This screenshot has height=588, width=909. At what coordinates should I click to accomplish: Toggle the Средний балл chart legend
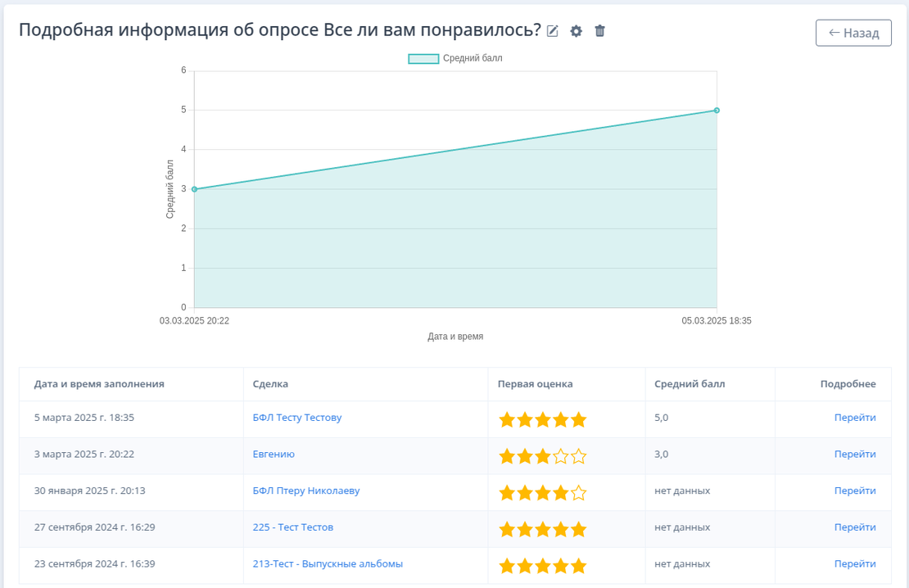pyautogui.click(x=455, y=58)
